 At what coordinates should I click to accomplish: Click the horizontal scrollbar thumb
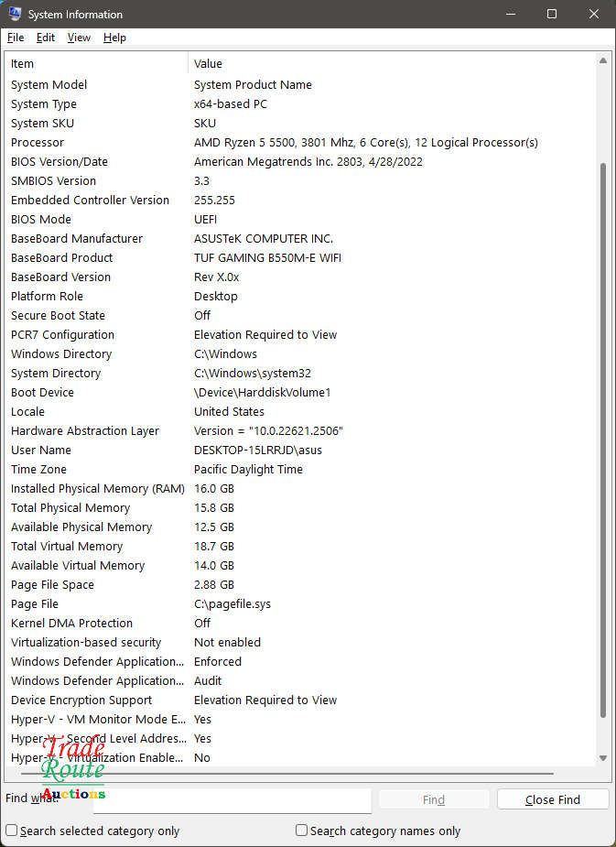point(287,774)
